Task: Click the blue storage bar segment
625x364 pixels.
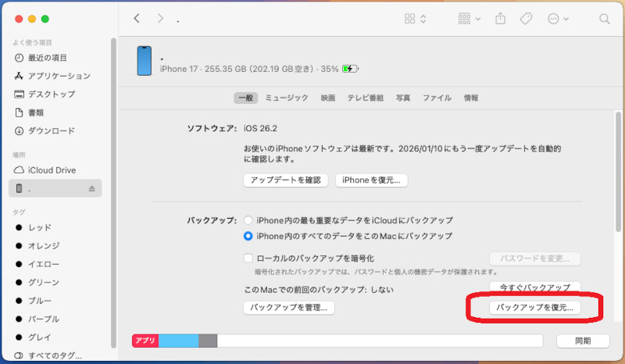Action: (179, 341)
